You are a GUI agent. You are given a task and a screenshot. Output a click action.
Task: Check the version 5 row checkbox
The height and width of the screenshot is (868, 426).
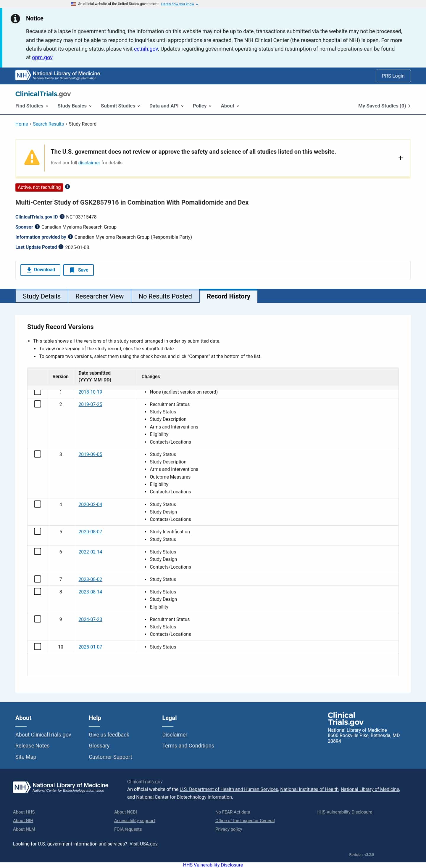(38, 531)
